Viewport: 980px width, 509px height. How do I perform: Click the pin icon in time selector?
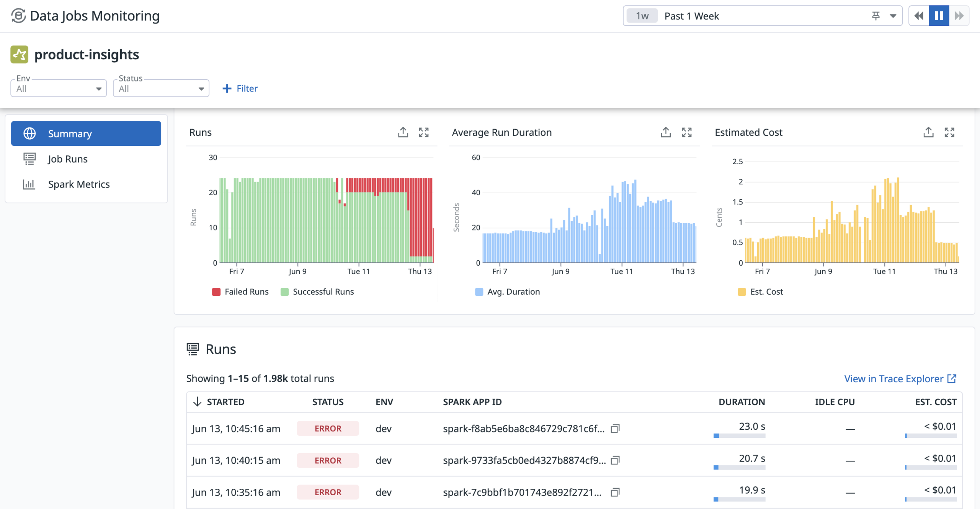[875, 16]
